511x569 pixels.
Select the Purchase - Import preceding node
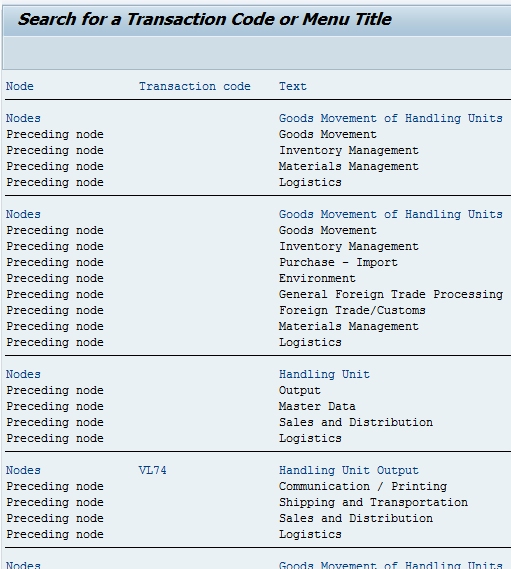pyautogui.click(x=338, y=262)
